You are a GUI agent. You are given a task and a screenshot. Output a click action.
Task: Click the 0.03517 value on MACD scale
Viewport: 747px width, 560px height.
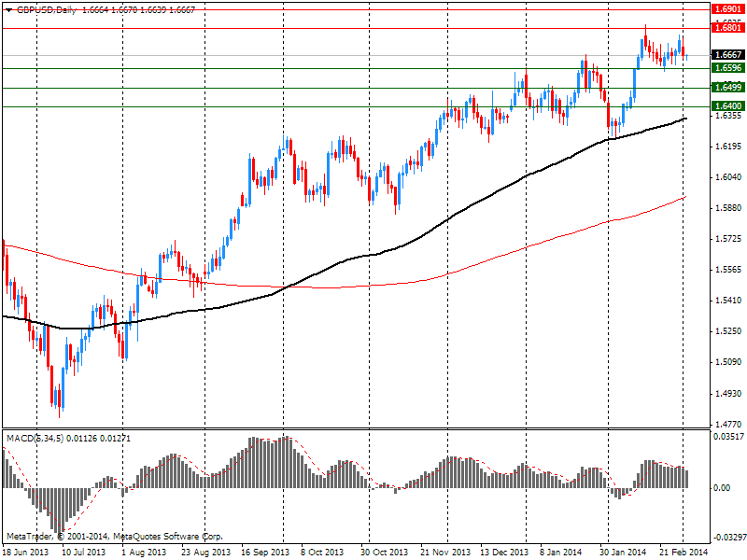click(728, 437)
